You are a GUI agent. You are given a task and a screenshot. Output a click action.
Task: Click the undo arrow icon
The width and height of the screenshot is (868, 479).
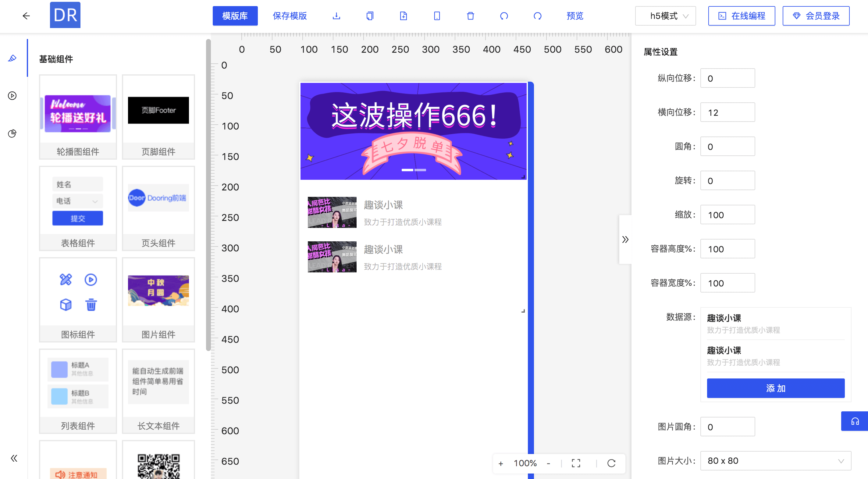[504, 16]
